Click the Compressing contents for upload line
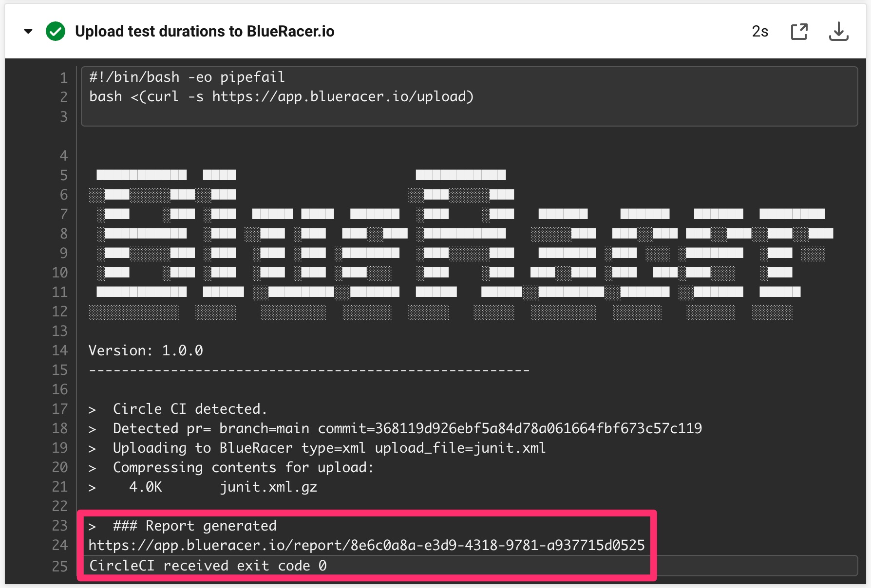This screenshot has height=588, width=871. click(x=231, y=467)
